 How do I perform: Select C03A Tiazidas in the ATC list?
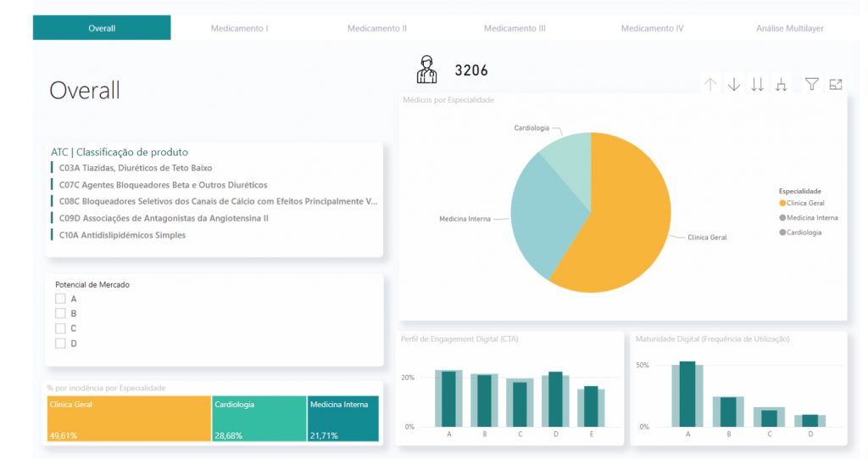pos(136,168)
